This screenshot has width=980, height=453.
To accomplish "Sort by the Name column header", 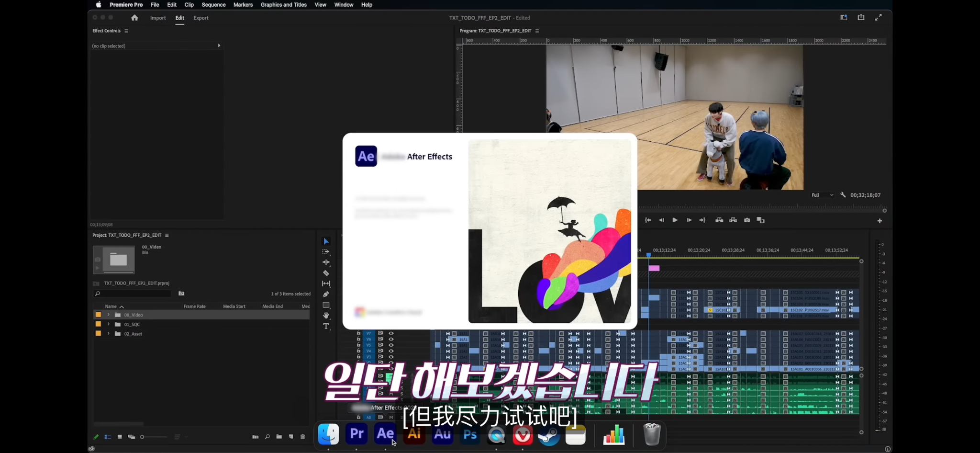I will click(111, 306).
